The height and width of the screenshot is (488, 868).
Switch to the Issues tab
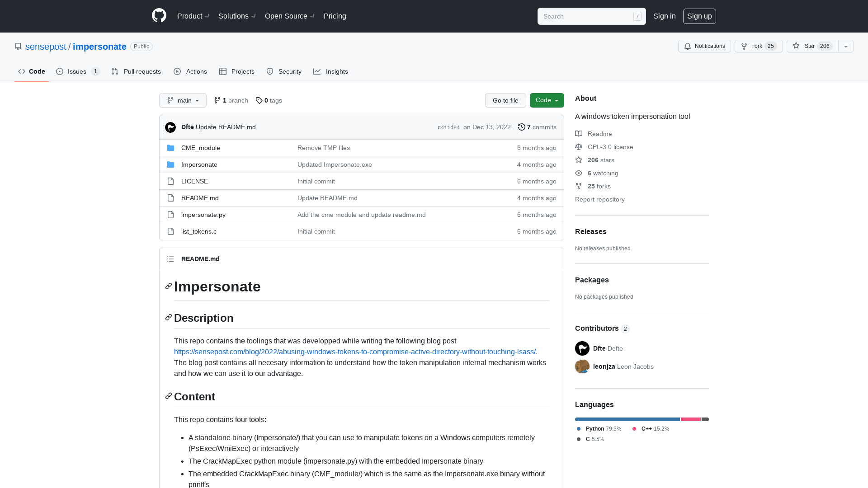tap(78, 71)
